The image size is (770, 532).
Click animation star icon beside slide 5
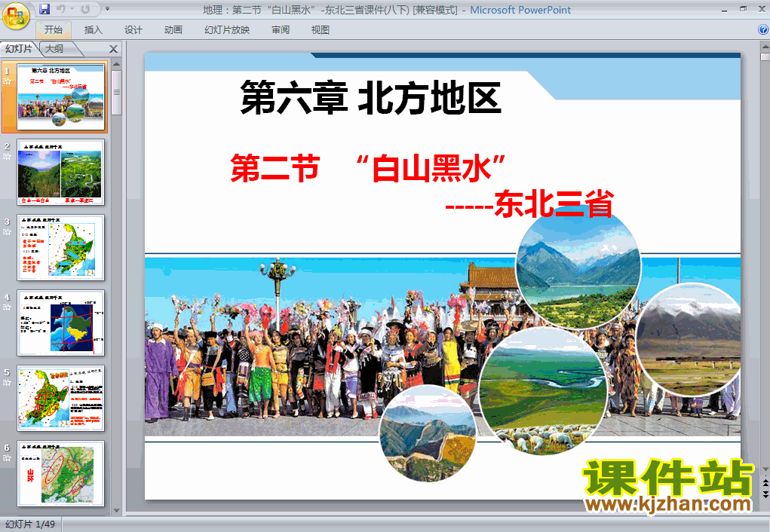pyautogui.click(x=7, y=383)
